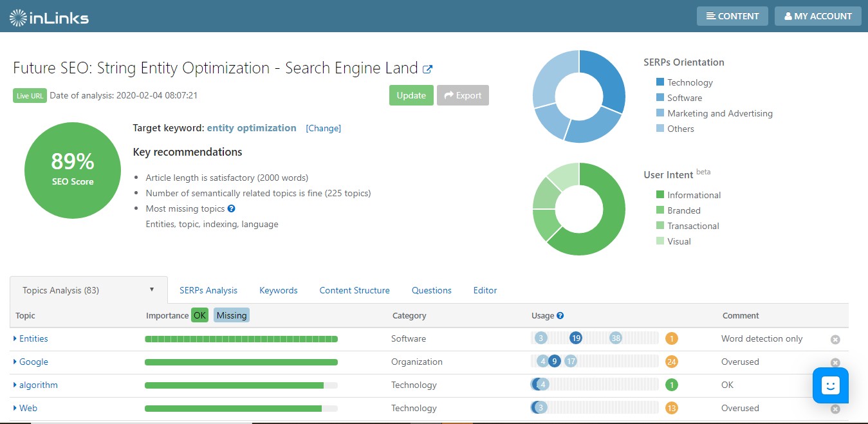Open the Content Structure tab

click(355, 290)
